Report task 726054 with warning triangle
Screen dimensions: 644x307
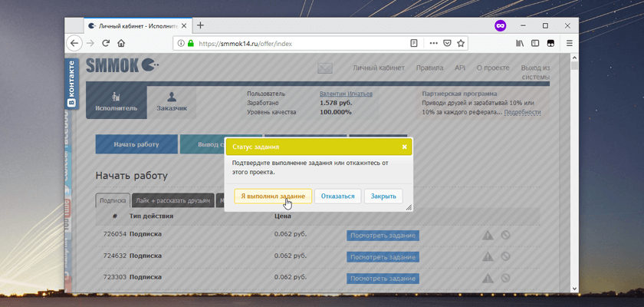coord(488,235)
